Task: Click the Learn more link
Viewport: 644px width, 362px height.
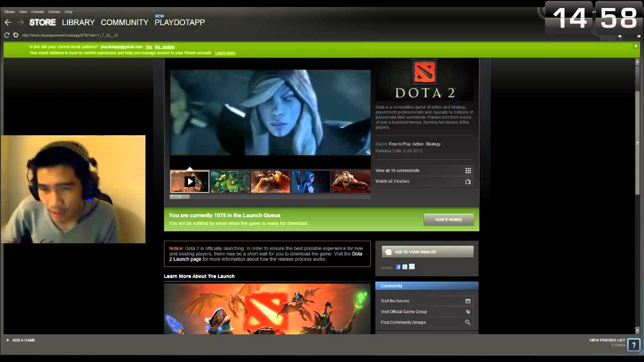Action: coord(225,53)
